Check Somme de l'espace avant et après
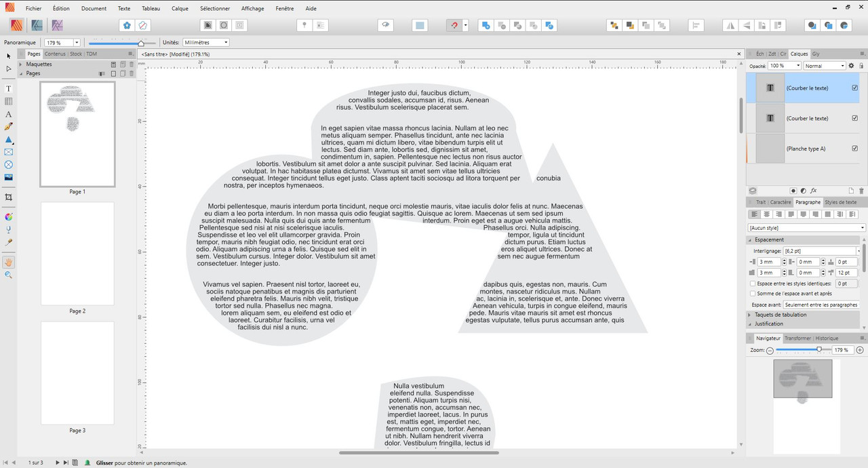The height and width of the screenshot is (468, 868). coord(753,294)
